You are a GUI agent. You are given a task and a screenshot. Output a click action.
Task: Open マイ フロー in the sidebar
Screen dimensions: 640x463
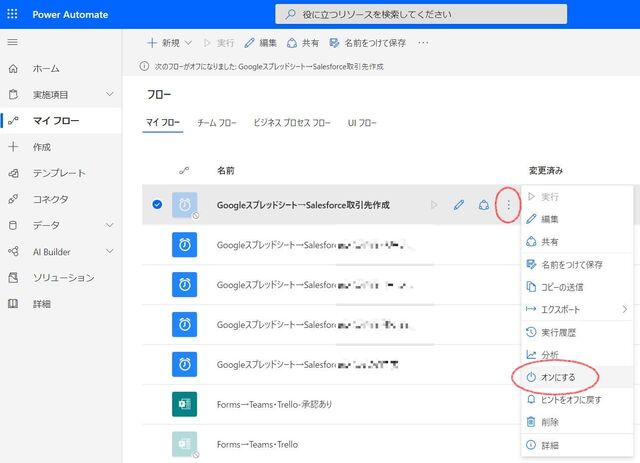tap(61, 121)
